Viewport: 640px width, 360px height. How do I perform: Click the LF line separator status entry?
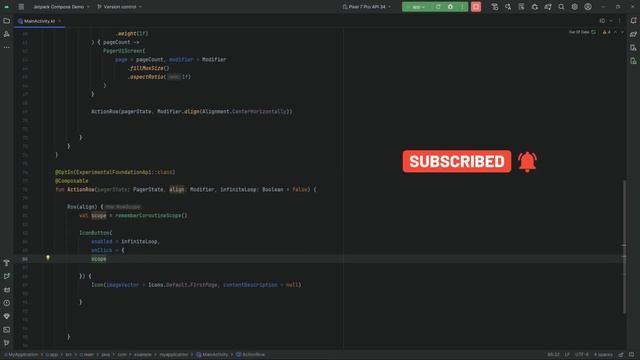point(567,355)
